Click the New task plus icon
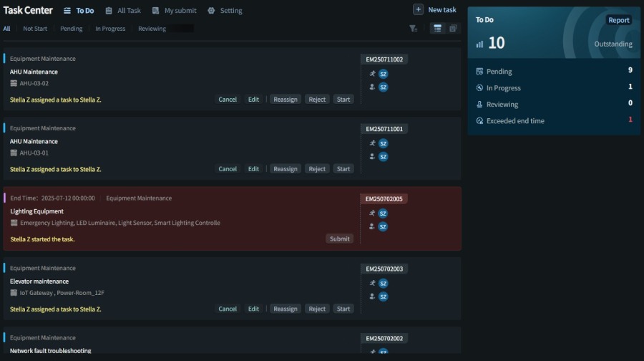 coord(418,9)
